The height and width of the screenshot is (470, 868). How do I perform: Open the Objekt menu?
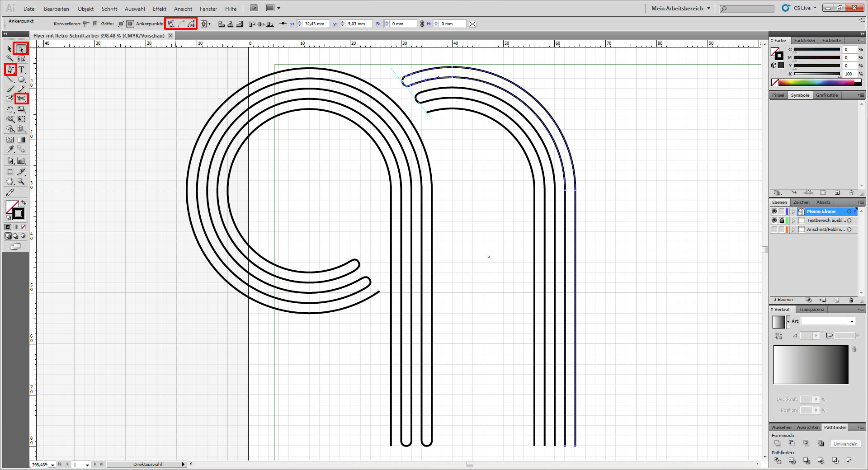click(x=85, y=9)
